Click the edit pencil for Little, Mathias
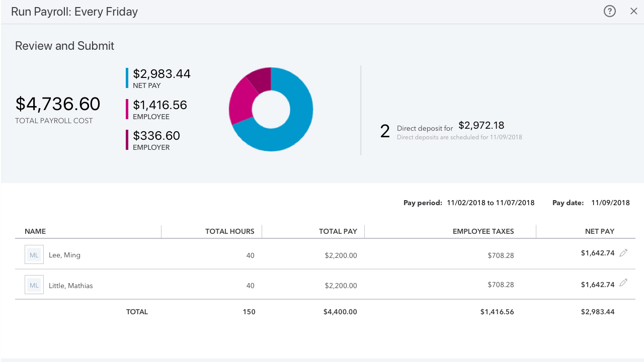This screenshot has height=362, width=644. (623, 283)
